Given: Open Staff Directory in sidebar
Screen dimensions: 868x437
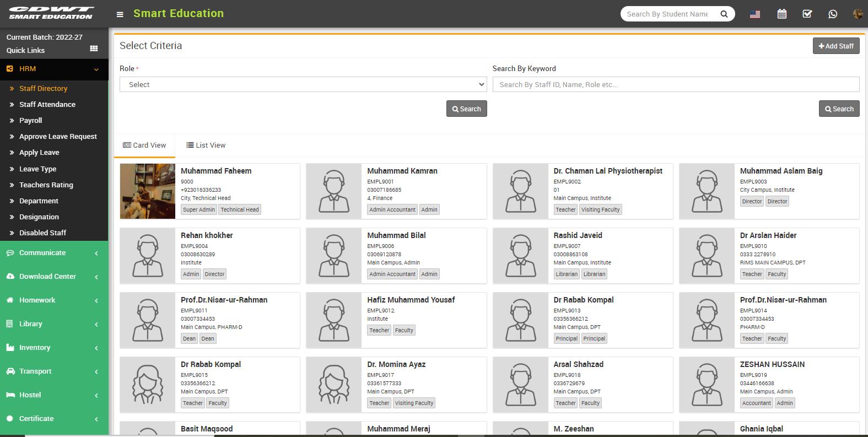Looking at the screenshot, I should coord(43,89).
